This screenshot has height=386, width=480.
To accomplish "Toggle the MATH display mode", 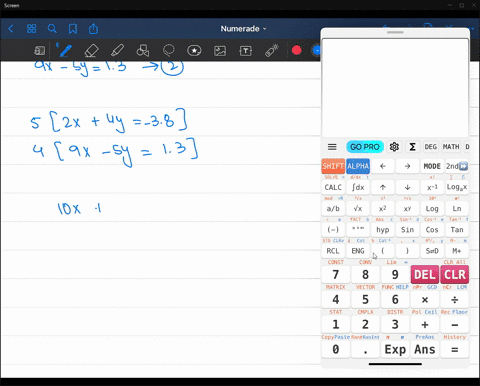I will click(451, 147).
